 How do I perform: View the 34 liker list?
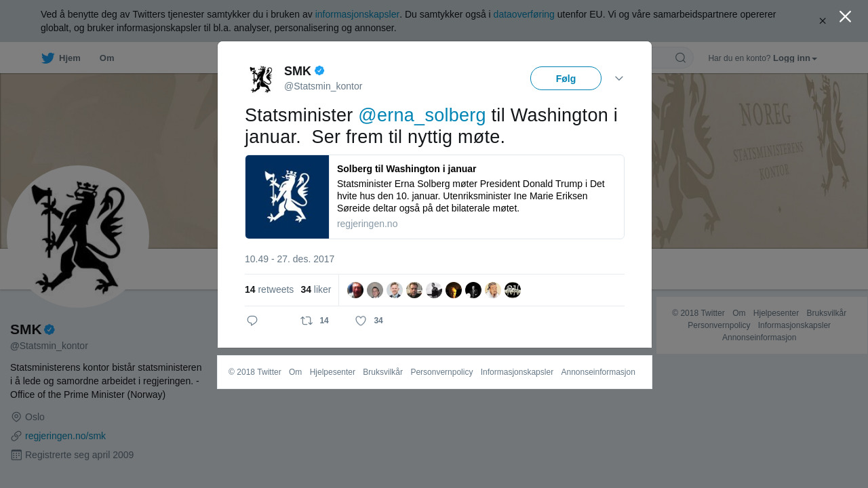tap(316, 289)
